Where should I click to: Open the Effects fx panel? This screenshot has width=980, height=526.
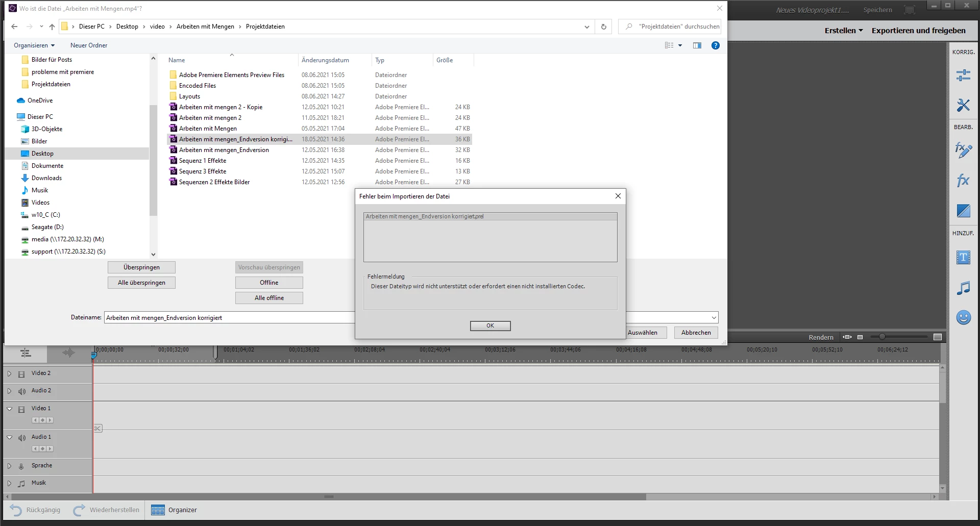tap(963, 180)
